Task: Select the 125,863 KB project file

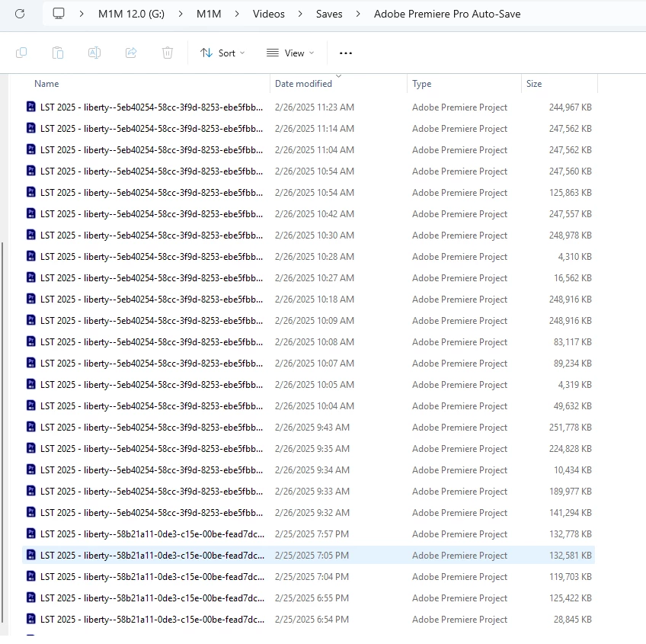Action: coord(309,193)
